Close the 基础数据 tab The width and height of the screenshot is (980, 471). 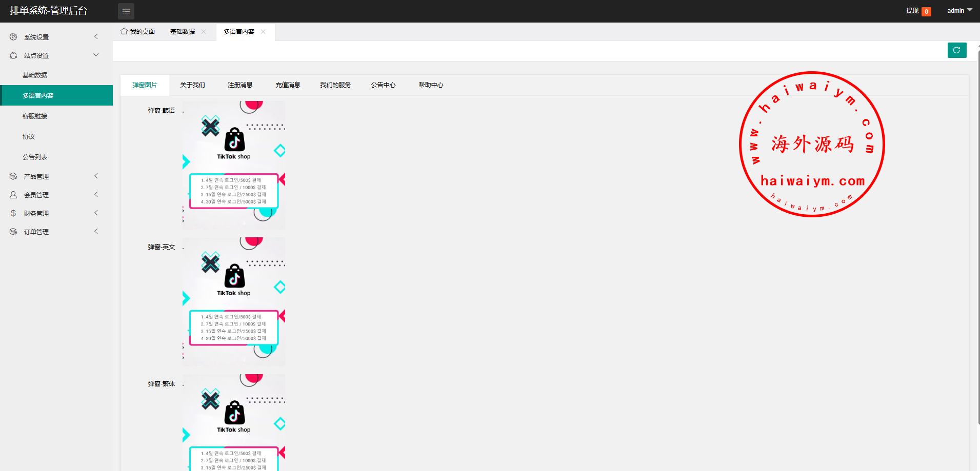204,32
